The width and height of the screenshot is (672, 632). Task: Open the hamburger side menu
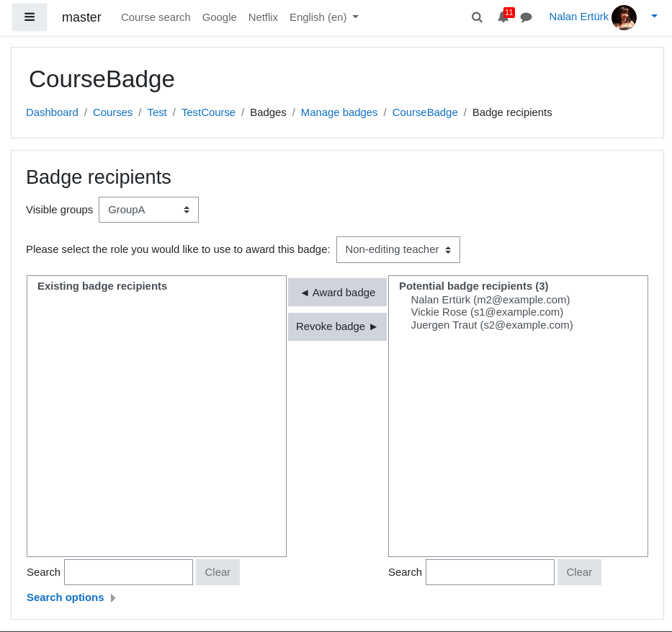click(29, 17)
